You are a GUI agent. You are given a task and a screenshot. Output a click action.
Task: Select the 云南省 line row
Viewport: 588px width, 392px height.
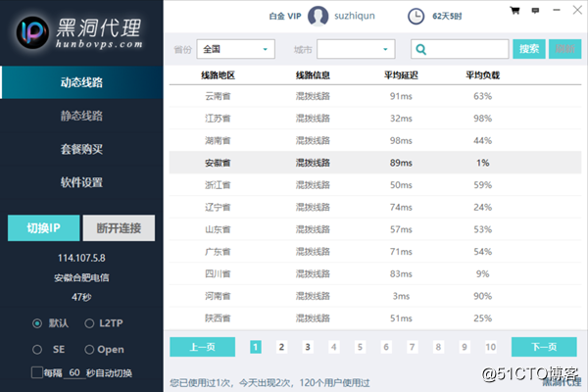click(x=375, y=96)
